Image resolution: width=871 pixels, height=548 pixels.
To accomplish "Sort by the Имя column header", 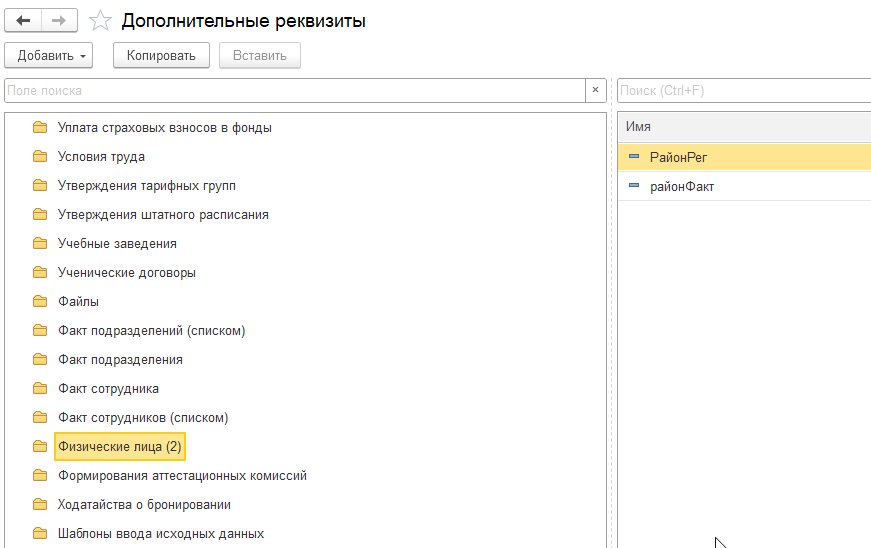I will [x=744, y=127].
